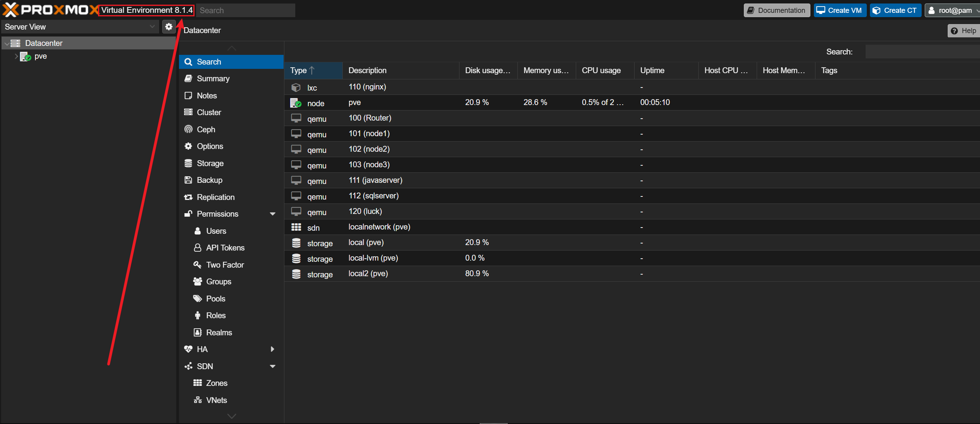The image size is (980, 424).
Task: Click the Create VM button
Action: coord(840,11)
